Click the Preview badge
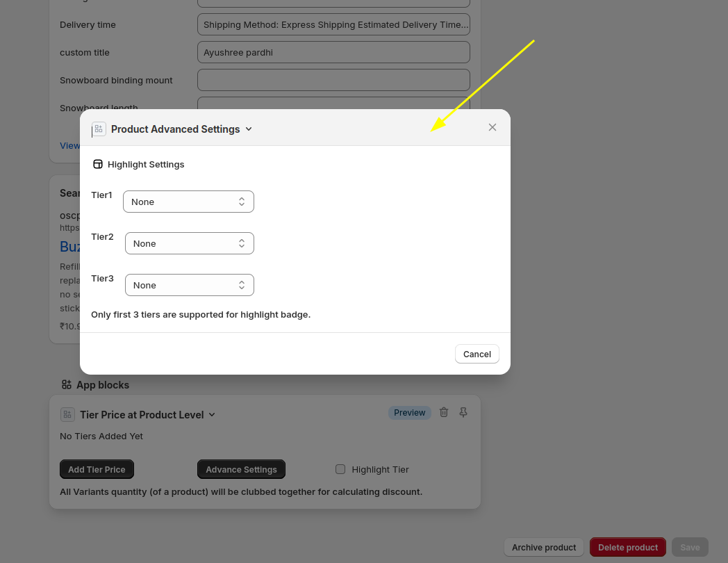This screenshot has width=728, height=563. click(409, 413)
